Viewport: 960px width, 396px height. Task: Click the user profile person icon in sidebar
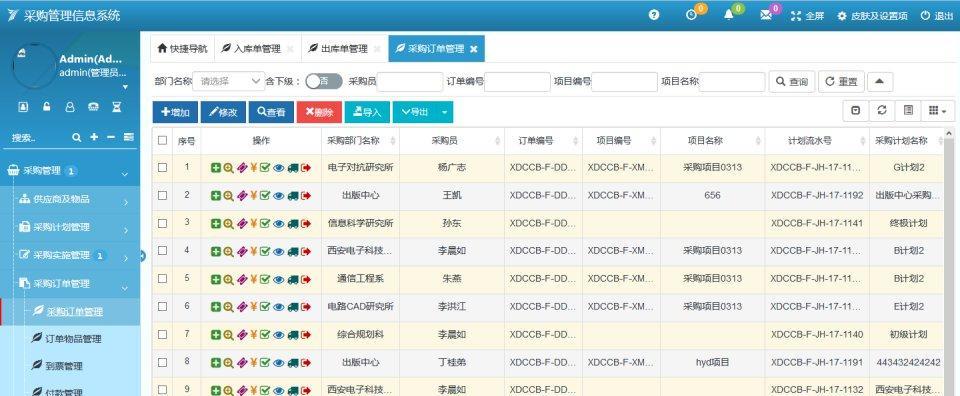[70, 107]
